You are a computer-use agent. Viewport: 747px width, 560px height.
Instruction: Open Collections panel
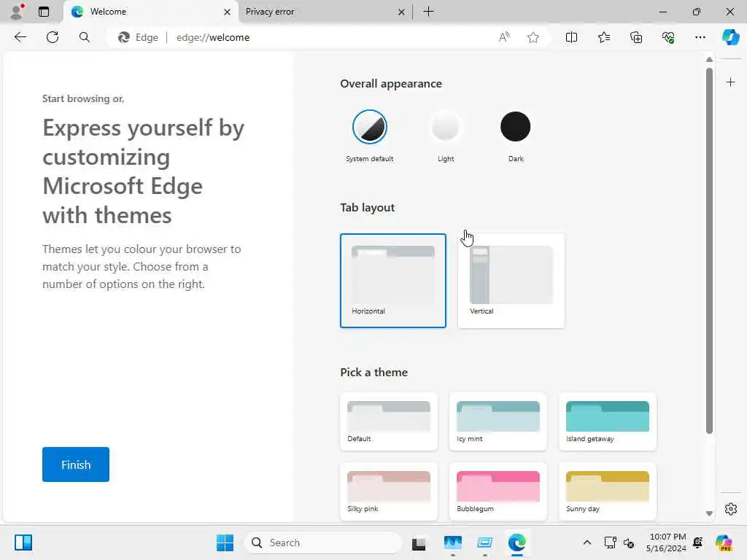[x=636, y=37]
